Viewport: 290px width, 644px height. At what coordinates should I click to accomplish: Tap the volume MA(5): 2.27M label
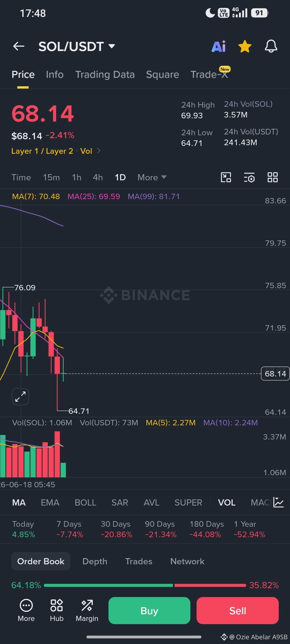point(171,423)
